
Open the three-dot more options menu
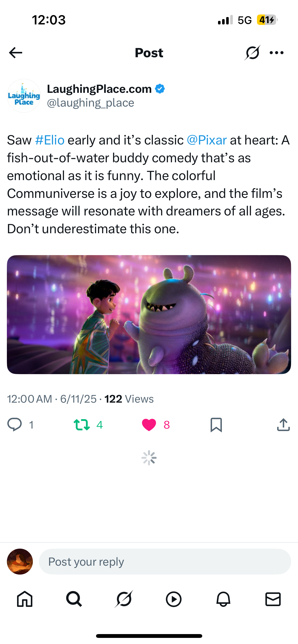click(x=277, y=53)
